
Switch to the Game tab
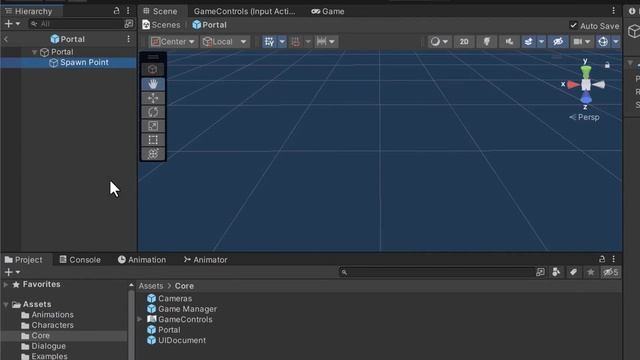[x=328, y=11]
